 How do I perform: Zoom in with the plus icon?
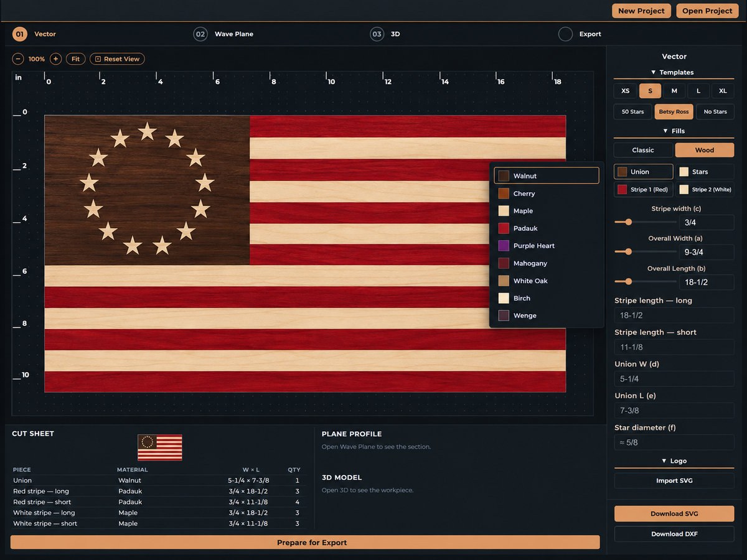(x=56, y=59)
